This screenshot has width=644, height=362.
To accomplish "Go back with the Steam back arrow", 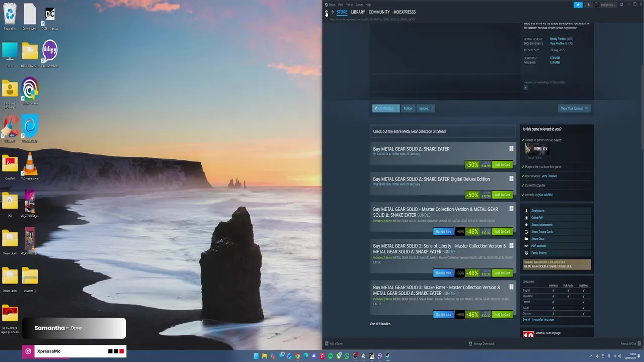I will pos(326,12).
